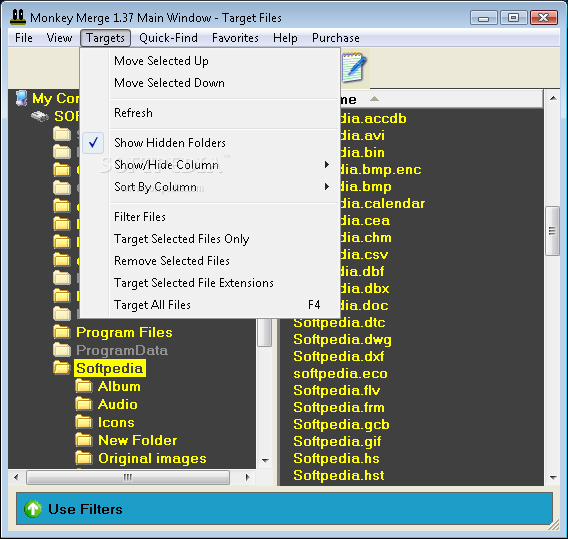Select the Program Files tree item

click(124, 333)
